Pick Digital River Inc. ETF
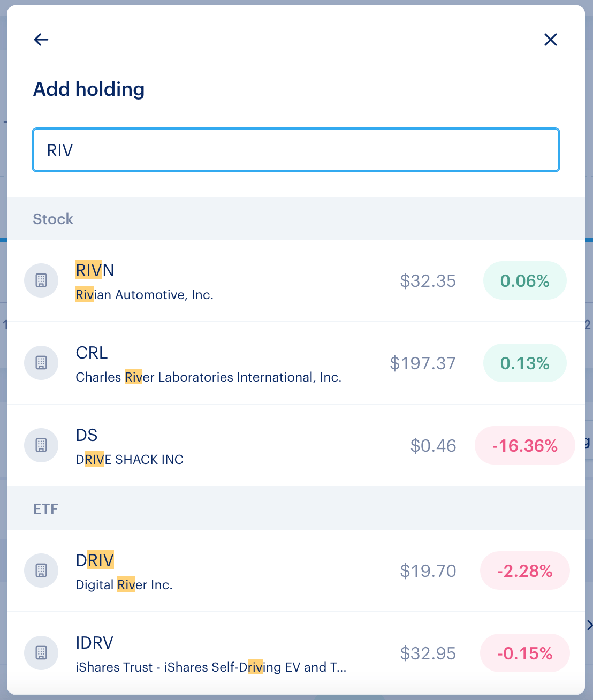 click(124, 585)
